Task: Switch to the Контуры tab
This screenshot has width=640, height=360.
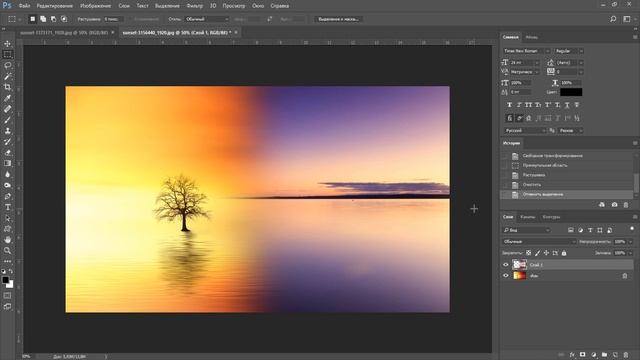Action: coord(551,217)
